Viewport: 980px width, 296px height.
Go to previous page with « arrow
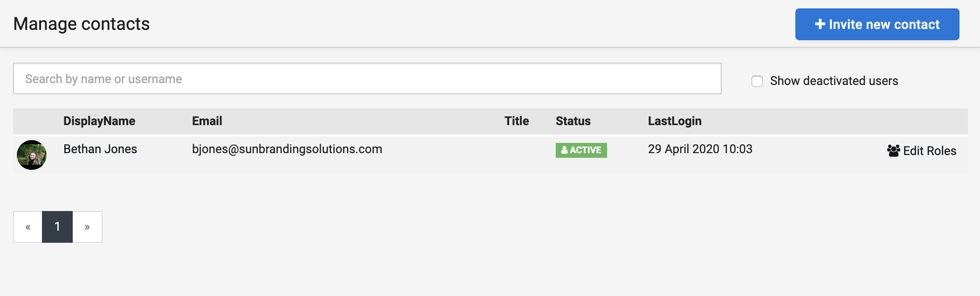[x=28, y=227]
